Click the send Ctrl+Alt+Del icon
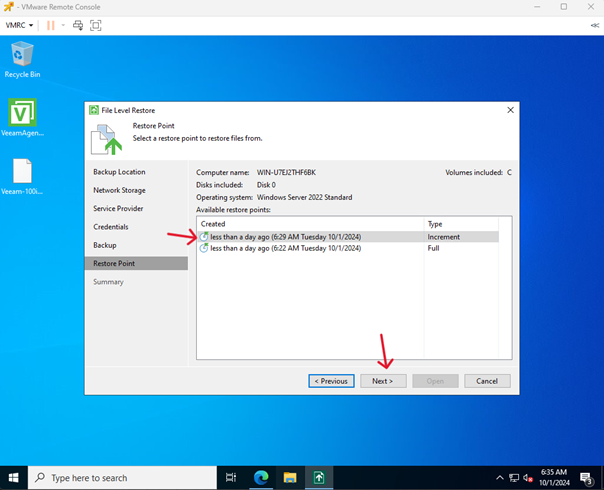Image resolution: width=604 pixels, height=490 pixels. tap(77, 24)
